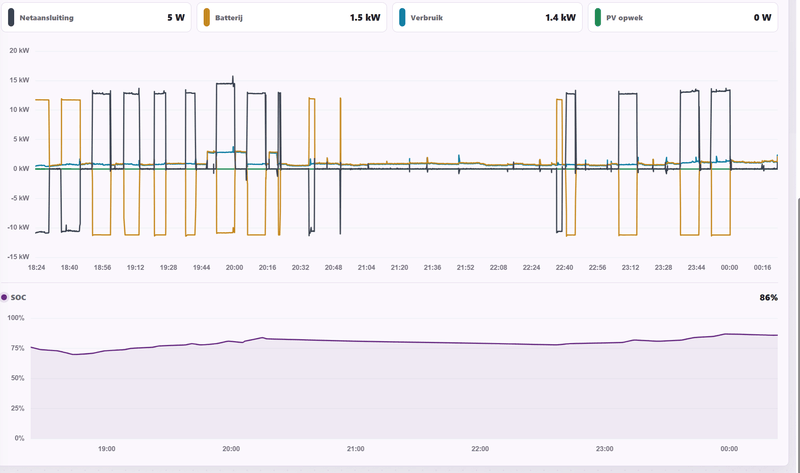The height and width of the screenshot is (473, 800).
Task: Toggle the PV opwek series card
Action: tap(683, 17)
